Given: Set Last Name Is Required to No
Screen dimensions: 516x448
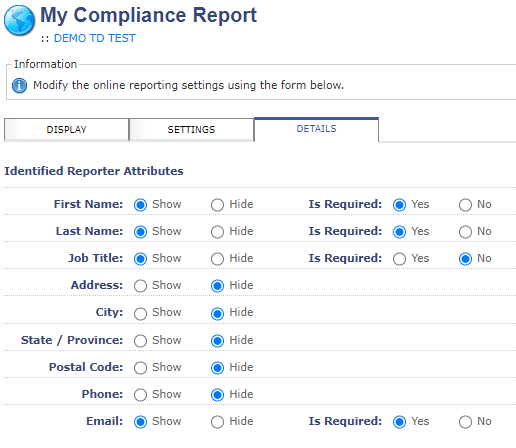Looking at the screenshot, I should [465, 232].
